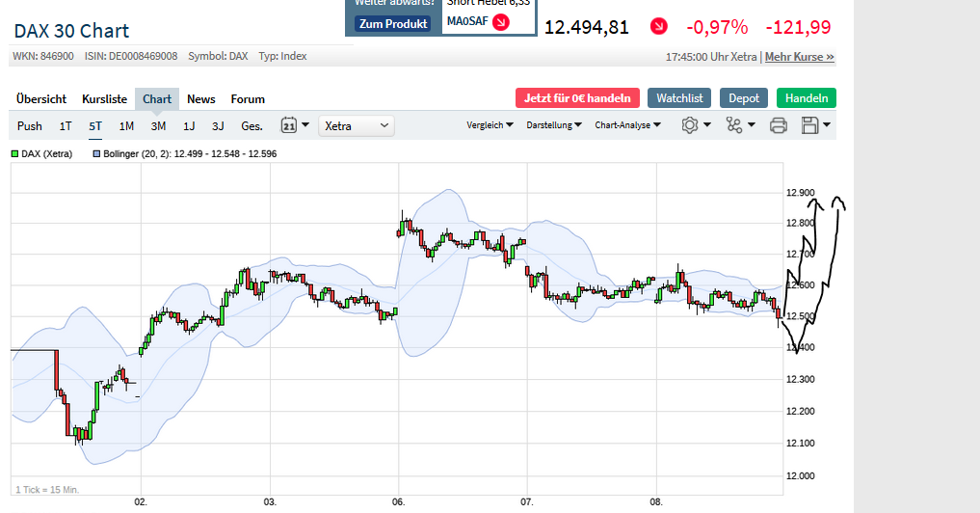
Task: Click the WKN: 846900 text
Action: pos(43,56)
